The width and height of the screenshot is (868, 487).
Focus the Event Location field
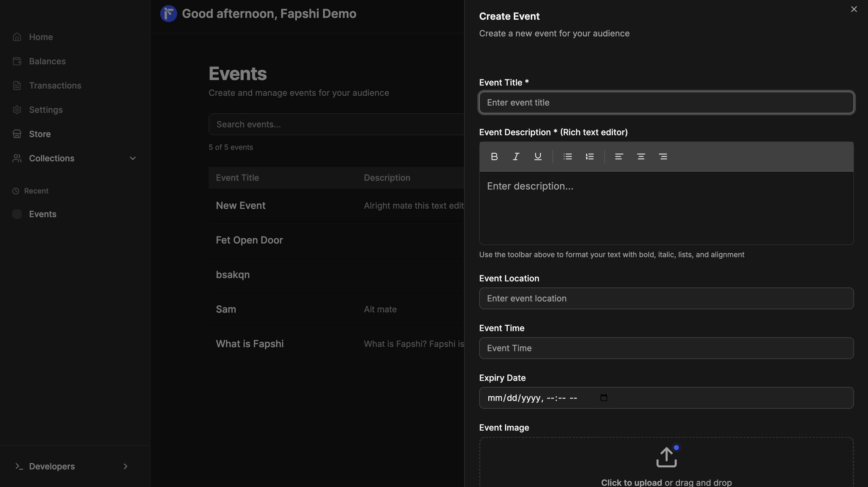coord(666,298)
